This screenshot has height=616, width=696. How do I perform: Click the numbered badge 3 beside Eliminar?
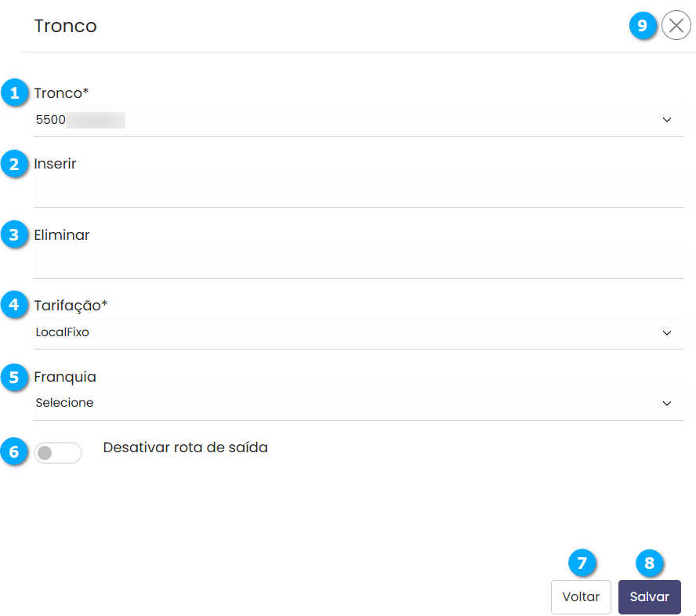pos(14,234)
